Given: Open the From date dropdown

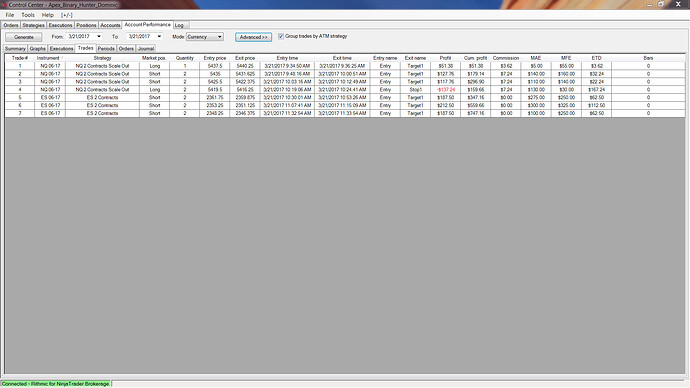Looking at the screenshot, I should click(99, 37).
